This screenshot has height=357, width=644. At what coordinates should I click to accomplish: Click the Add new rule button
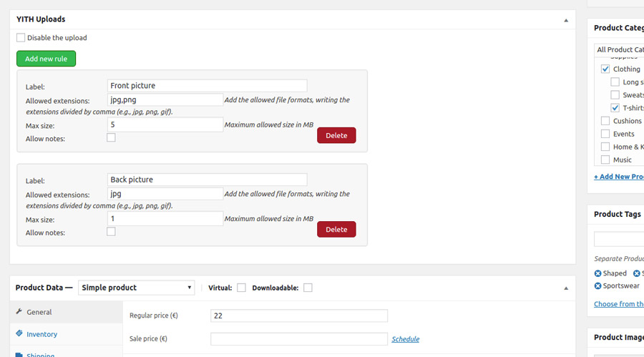pos(46,59)
